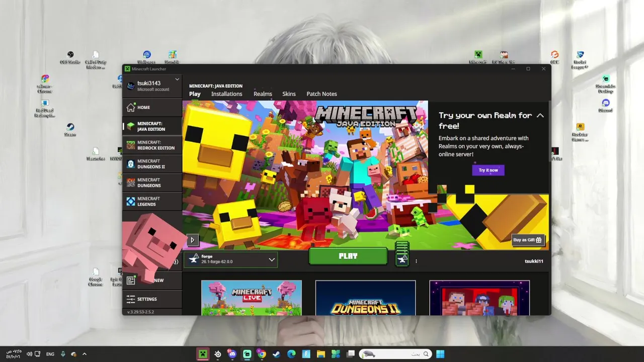Open Rockstar Games desktop shortcut
644x362 pixels.
click(x=580, y=132)
